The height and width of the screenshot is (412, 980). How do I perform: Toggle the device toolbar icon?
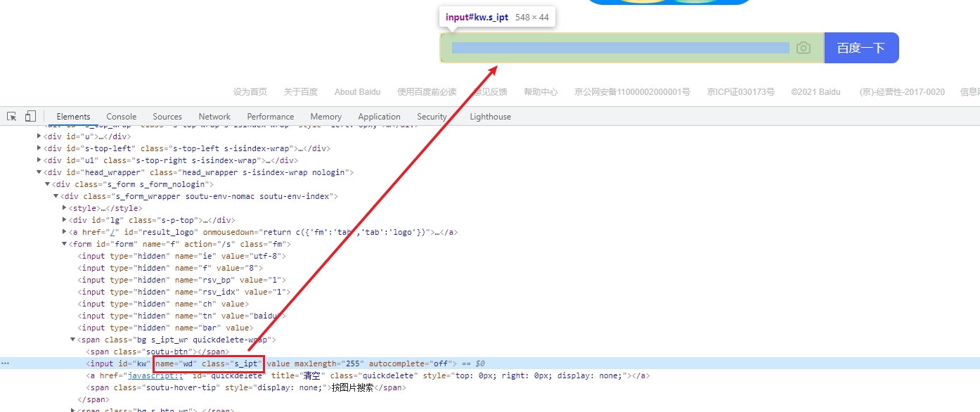30,117
